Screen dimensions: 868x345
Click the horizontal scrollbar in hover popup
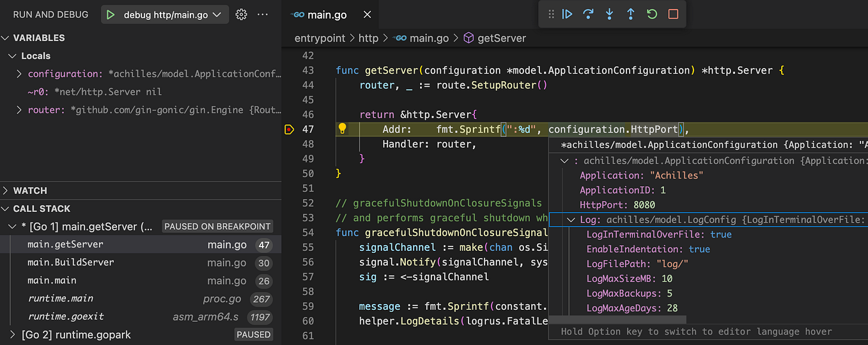617,319
